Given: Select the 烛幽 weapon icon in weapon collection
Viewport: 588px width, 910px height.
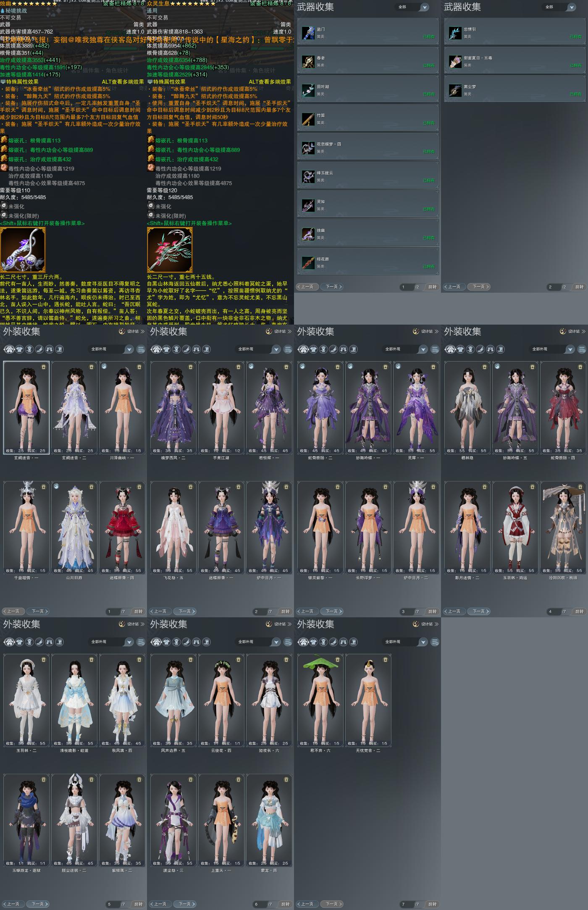Looking at the screenshot, I should [x=308, y=234].
